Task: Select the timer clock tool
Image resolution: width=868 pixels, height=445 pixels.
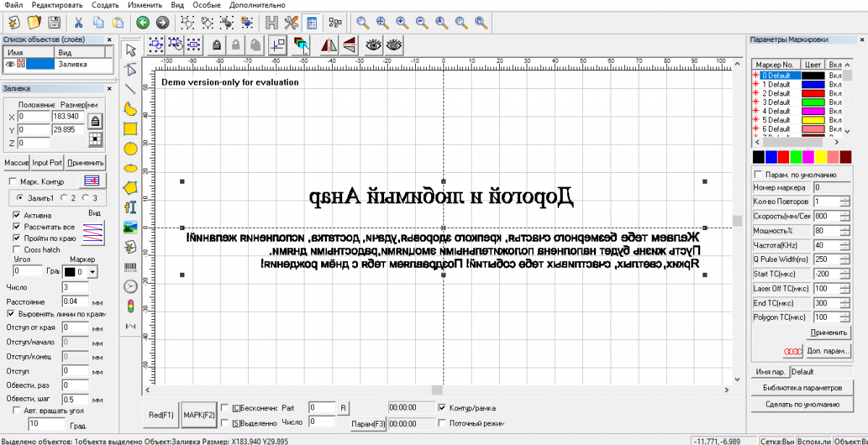Action: pyautogui.click(x=130, y=286)
